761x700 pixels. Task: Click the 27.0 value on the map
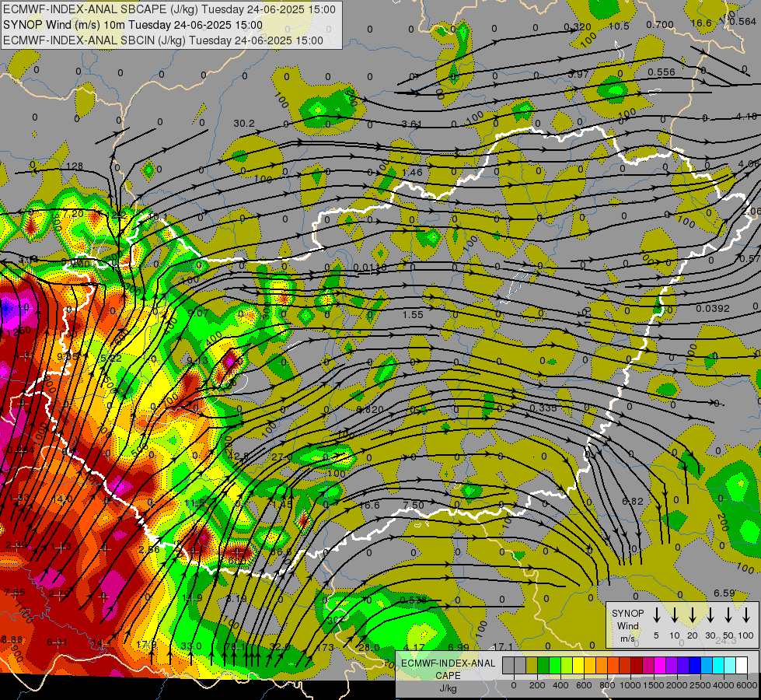pyautogui.click(x=282, y=457)
